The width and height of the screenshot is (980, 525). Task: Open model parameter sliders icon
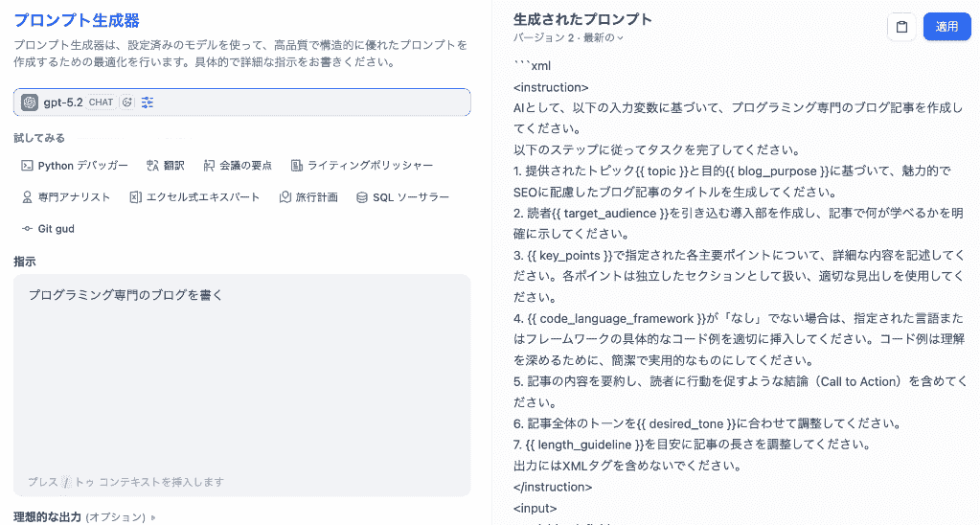(x=148, y=103)
